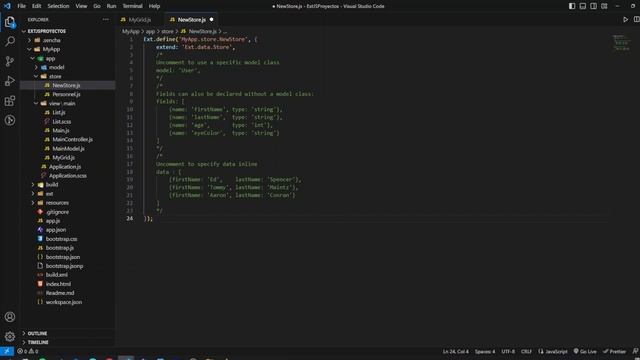Open errors and warnings count in status bar

[27, 351]
